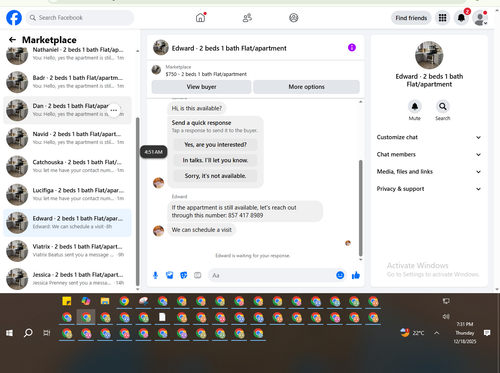Open the Nathaniel conversation

[67, 54]
